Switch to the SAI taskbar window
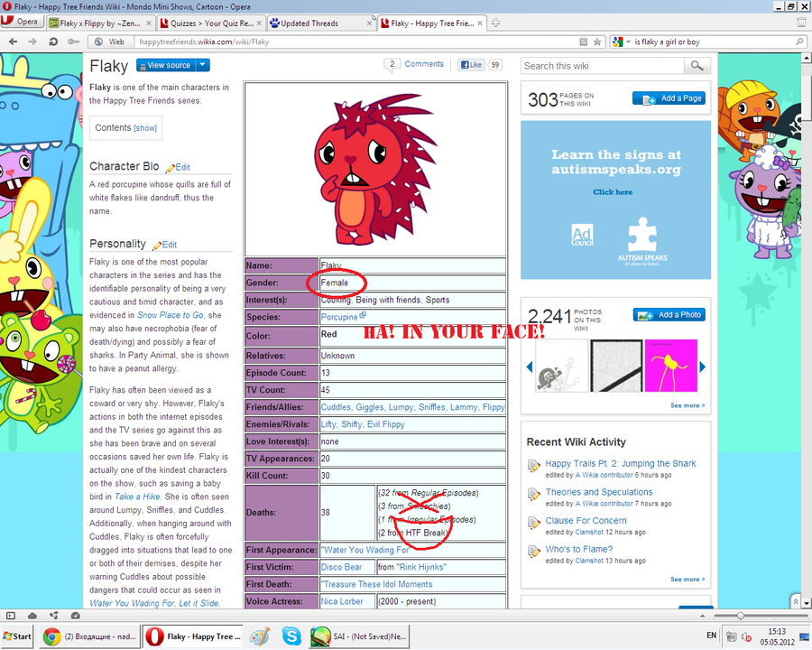Viewport: 812px width, 650px height. [359, 636]
